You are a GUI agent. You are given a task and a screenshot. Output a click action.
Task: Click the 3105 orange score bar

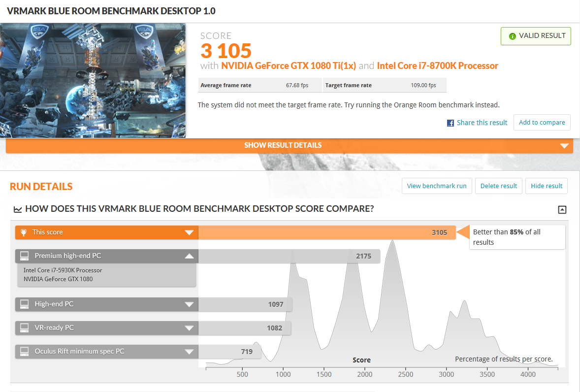[327, 232]
